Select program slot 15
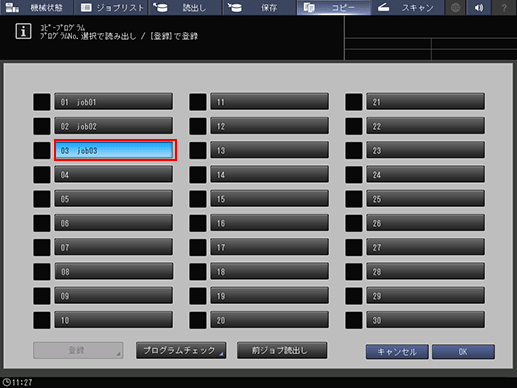Viewport: 517px width, 388px height. 270,199
